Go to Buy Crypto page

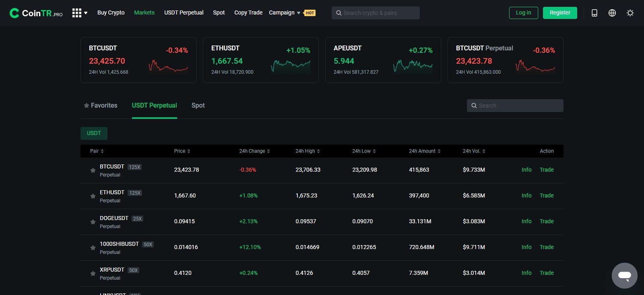(x=111, y=12)
